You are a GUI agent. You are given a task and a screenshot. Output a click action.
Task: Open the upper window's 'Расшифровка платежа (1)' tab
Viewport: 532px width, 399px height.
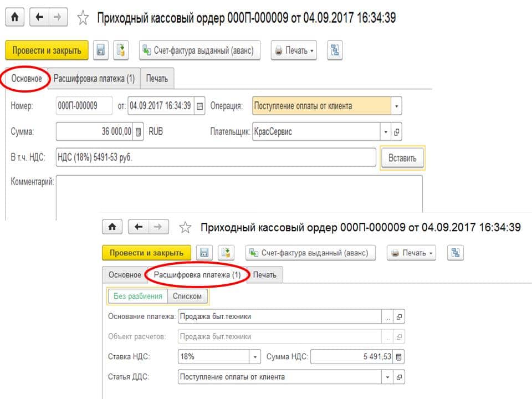94,78
